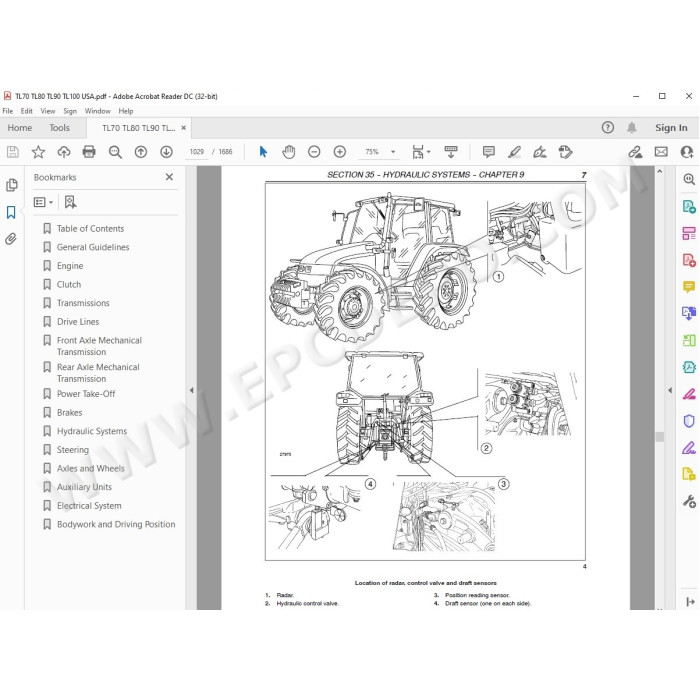The width and height of the screenshot is (700, 700).
Task: Click the upload to cloud icon
Action: pyautogui.click(x=64, y=152)
